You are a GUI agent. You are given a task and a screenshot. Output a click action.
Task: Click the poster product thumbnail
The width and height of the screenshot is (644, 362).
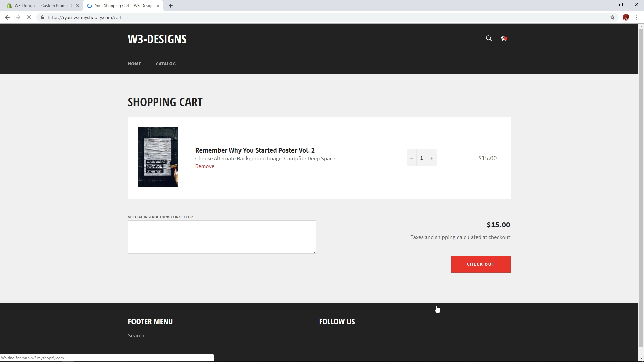[x=158, y=157]
